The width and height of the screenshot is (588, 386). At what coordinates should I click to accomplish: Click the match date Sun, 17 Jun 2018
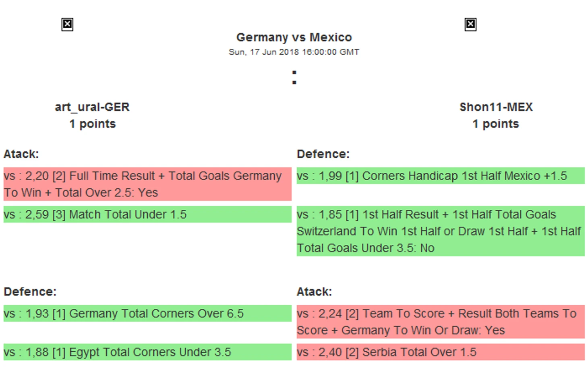click(294, 52)
